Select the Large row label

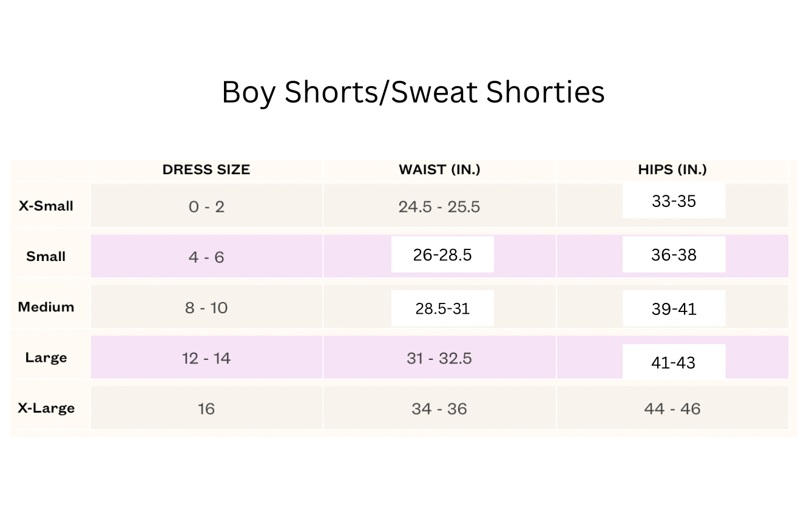[46, 358]
